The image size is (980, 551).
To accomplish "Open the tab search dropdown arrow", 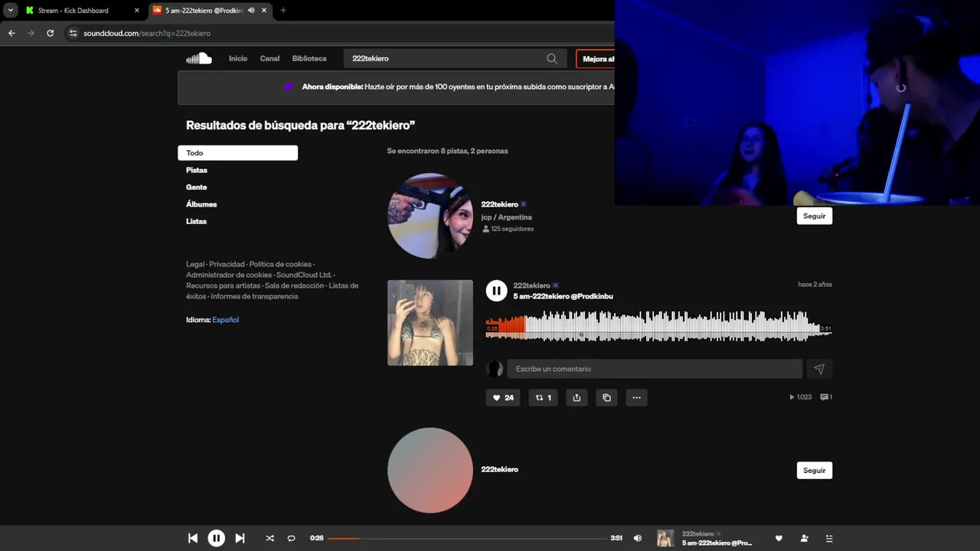I will (x=11, y=10).
